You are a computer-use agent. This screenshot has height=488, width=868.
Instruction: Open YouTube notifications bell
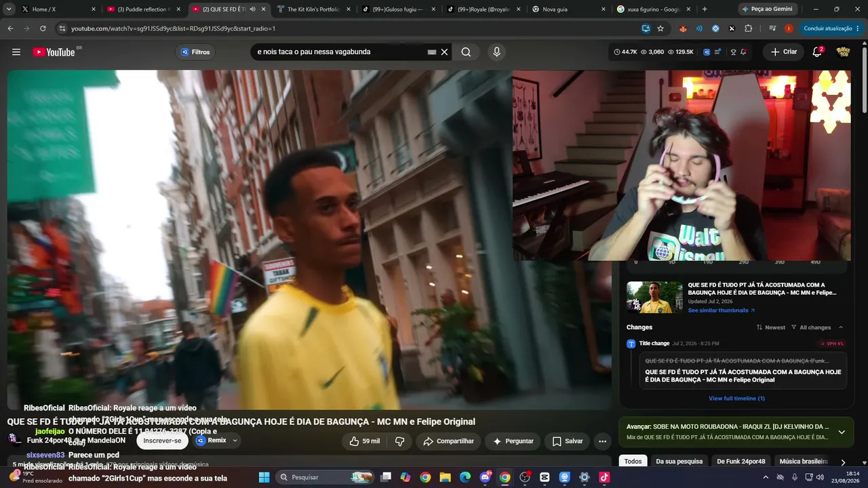817,52
